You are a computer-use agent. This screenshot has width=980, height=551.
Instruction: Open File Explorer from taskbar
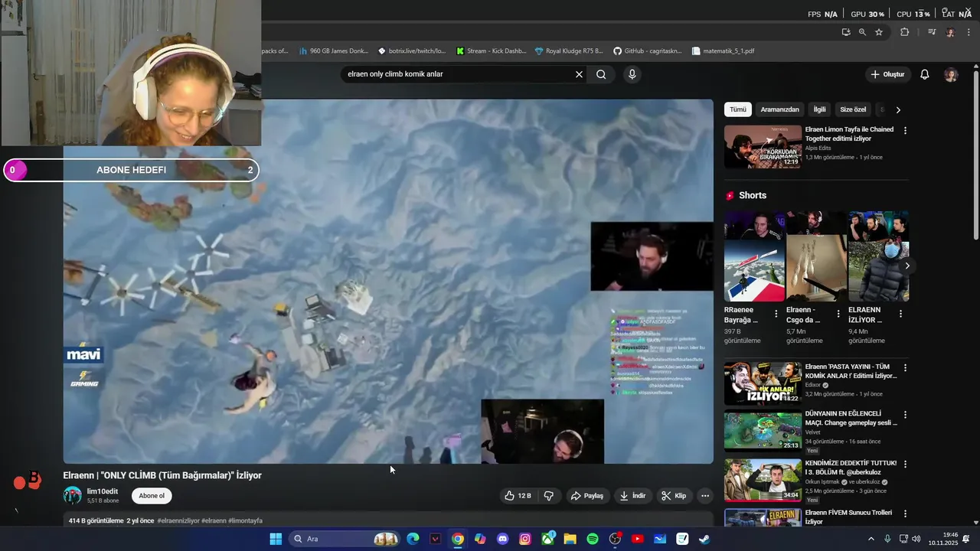point(570,539)
